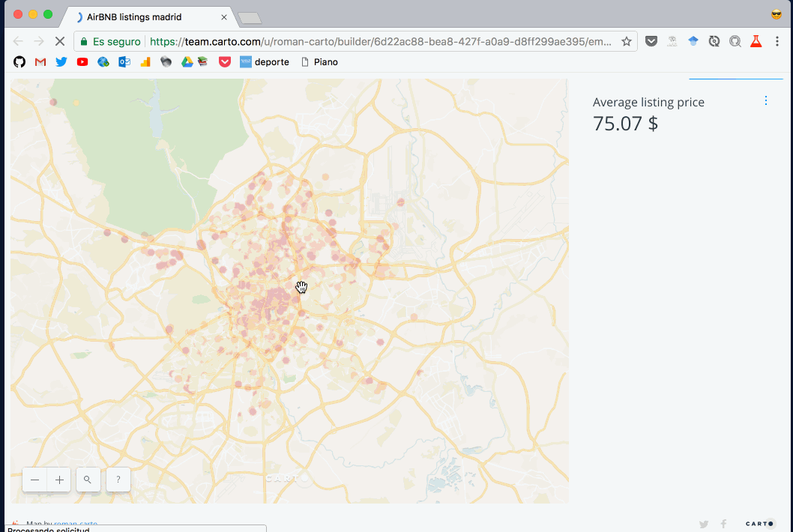Select the AirBNB listings madrid tab

147,17
